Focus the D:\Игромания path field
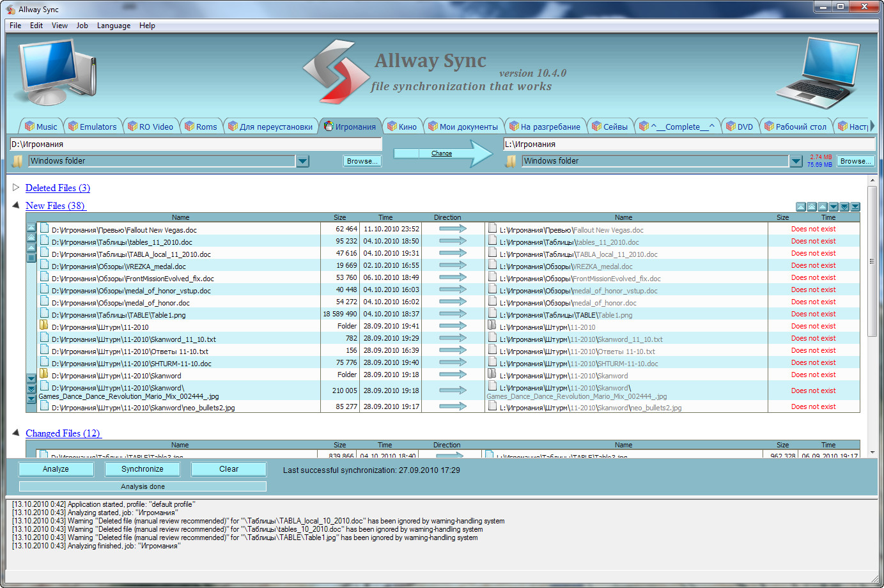The width and height of the screenshot is (884, 588). click(x=196, y=144)
